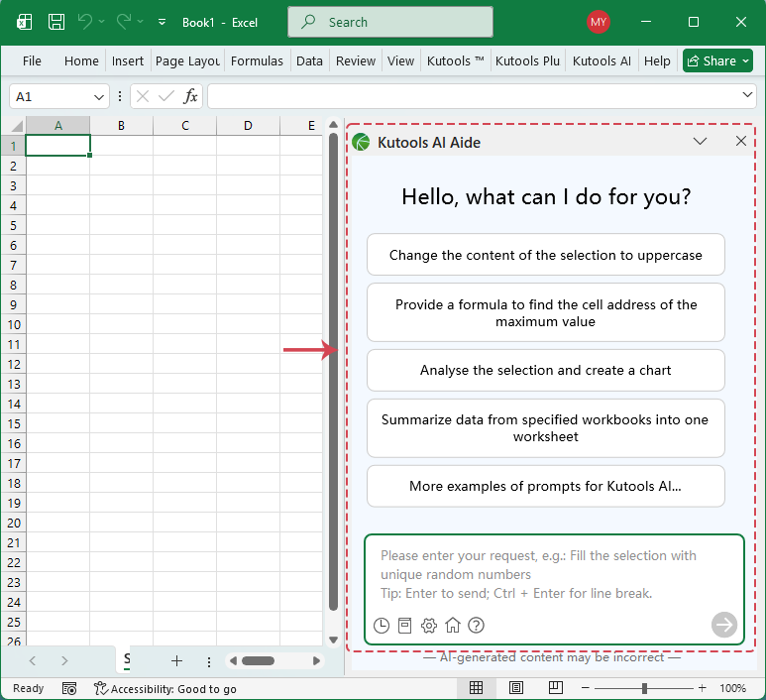Image resolution: width=766 pixels, height=700 pixels.
Task: Click the Insert Function fx icon
Action: (190, 96)
